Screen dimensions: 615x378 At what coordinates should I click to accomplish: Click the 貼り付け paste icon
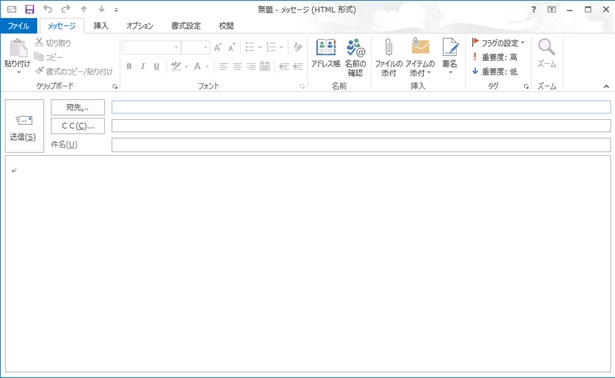click(18, 48)
